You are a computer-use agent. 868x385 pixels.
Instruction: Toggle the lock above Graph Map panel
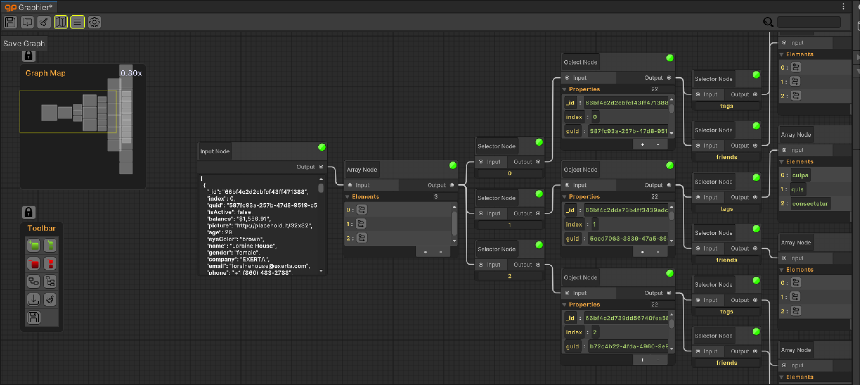tap(29, 56)
